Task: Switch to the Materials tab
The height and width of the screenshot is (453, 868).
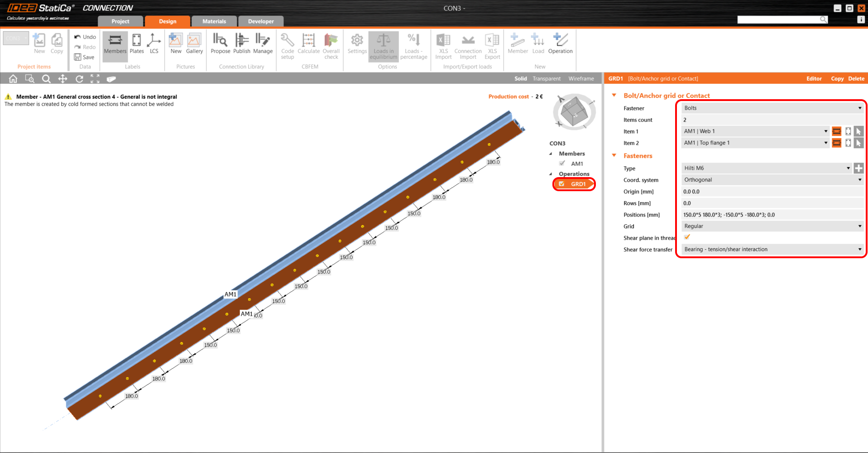Action: (214, 21)
